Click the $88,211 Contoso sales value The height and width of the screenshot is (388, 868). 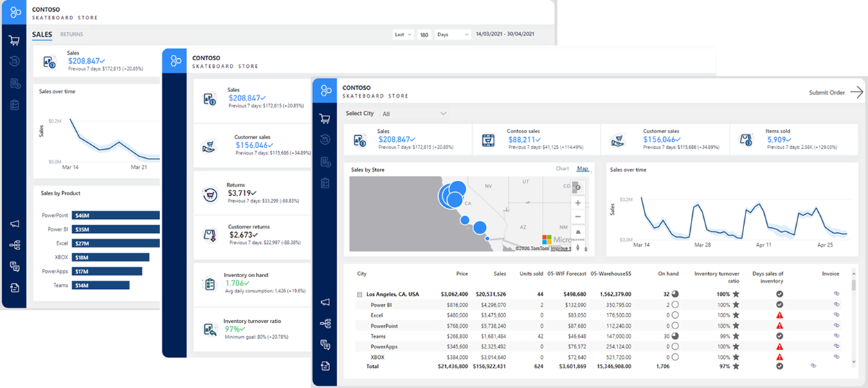click(526, 139)
